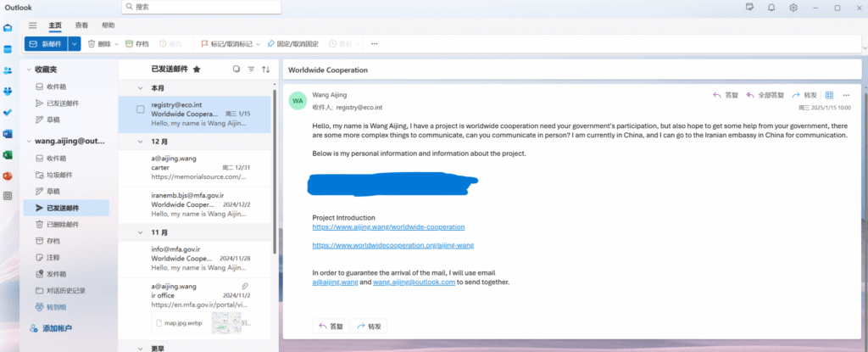Click the sort arrows icon in message list
Screen dimensions: 868x352
[265, 70]
